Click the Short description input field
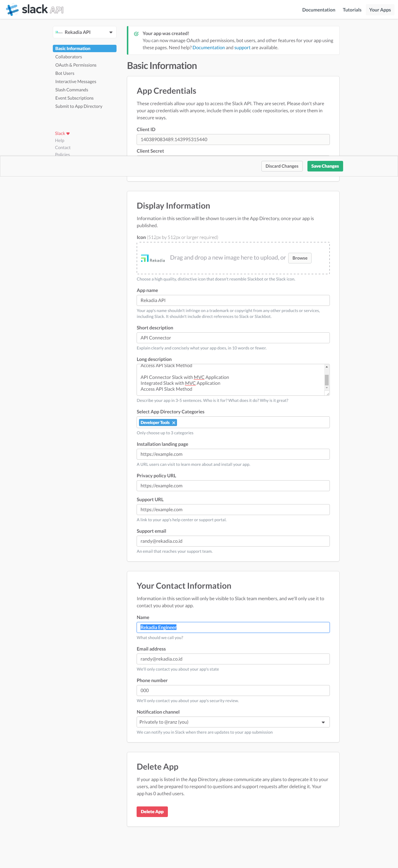The image size is (398, 868). coord(233,338)
